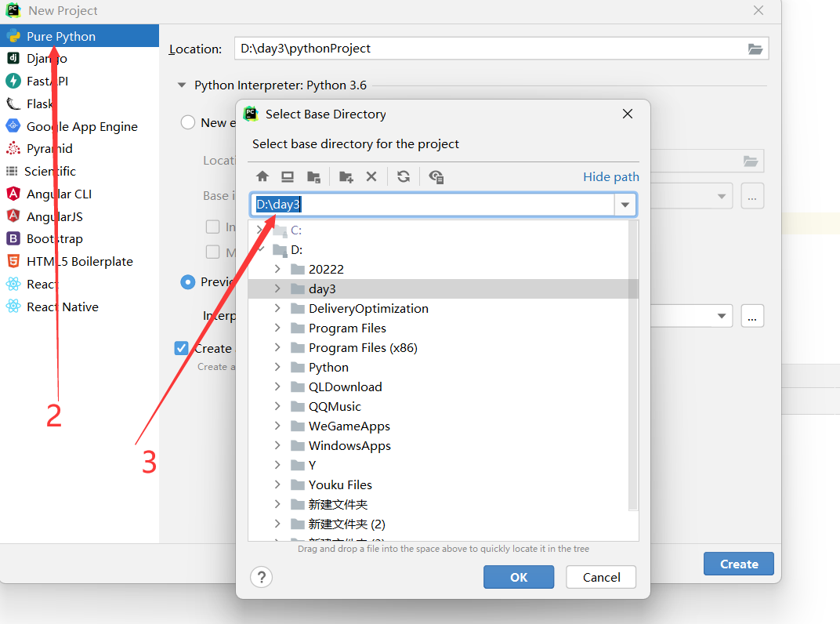The image size is (840, 624).
Task: Pick Pyramid project type
Action: 79,148
